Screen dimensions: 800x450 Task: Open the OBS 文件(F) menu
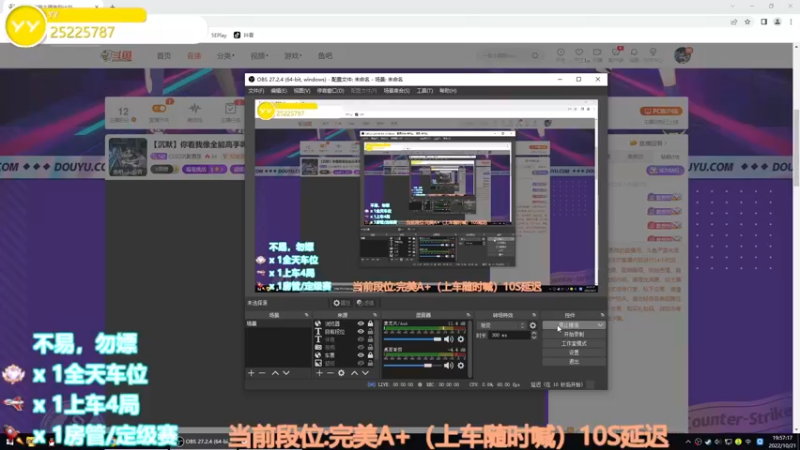pos(256,91)
